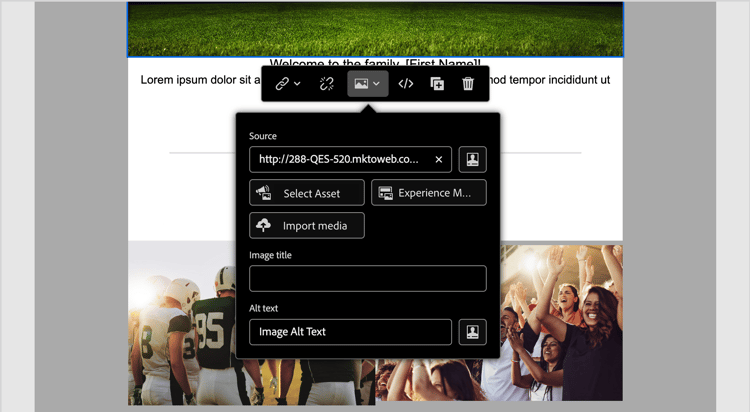Click the Welcome to the family heading
The image size is (750, 412).
375,63
